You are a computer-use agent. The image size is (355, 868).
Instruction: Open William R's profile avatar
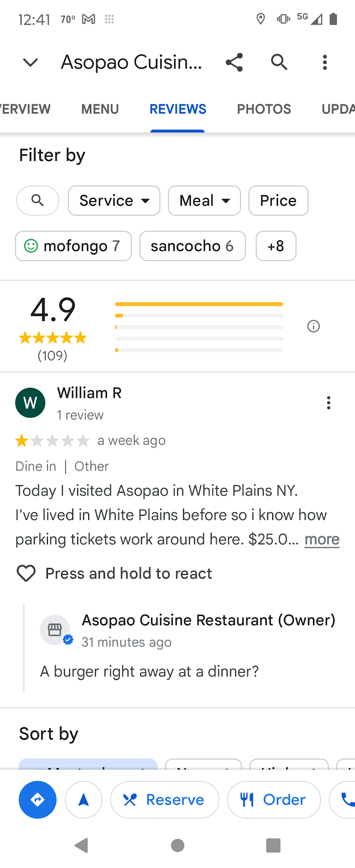pos(30,403)
